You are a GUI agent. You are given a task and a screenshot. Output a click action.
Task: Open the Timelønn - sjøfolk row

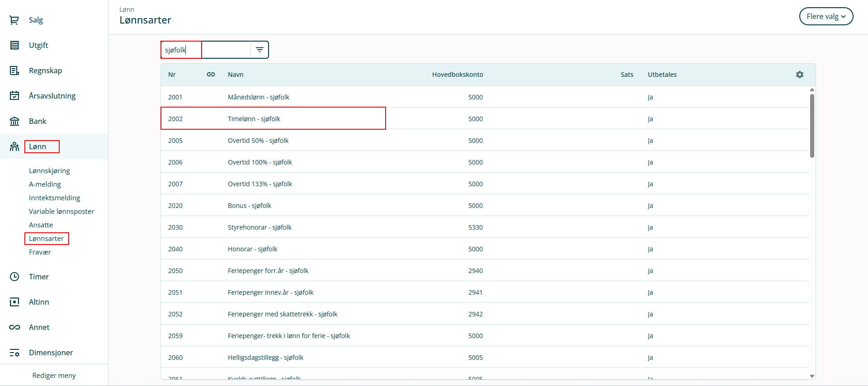pos(254,119)
